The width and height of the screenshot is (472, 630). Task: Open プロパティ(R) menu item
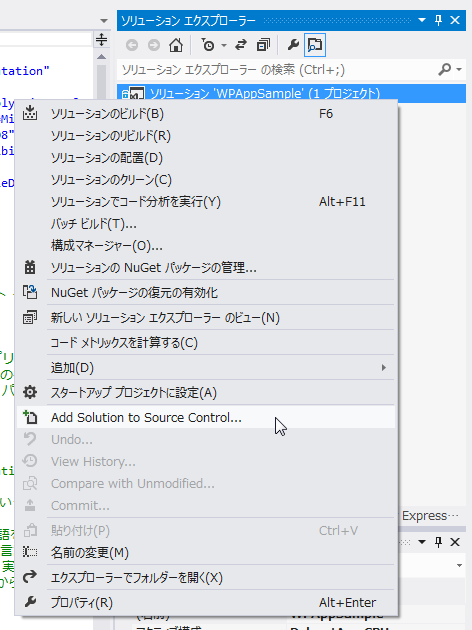206,603
